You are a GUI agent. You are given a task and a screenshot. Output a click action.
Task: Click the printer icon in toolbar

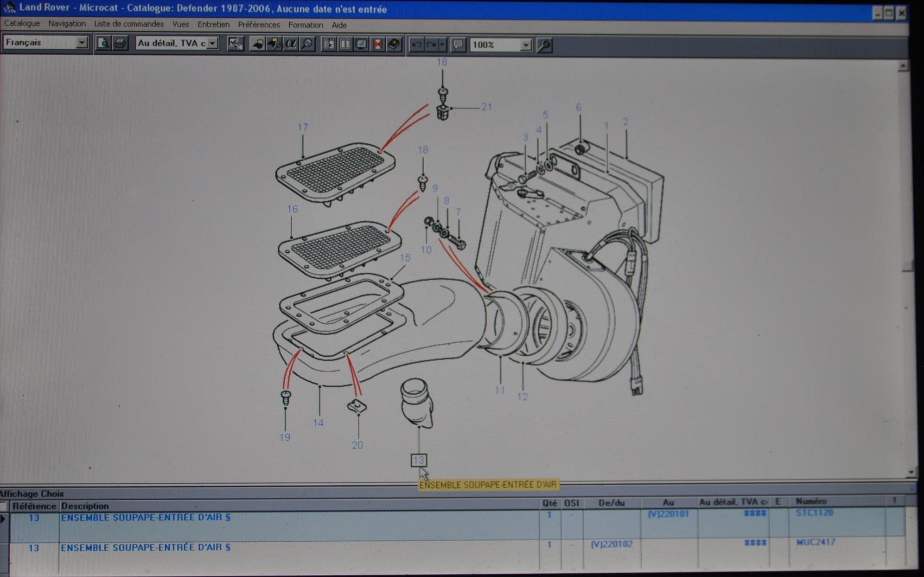pos(120,43)
